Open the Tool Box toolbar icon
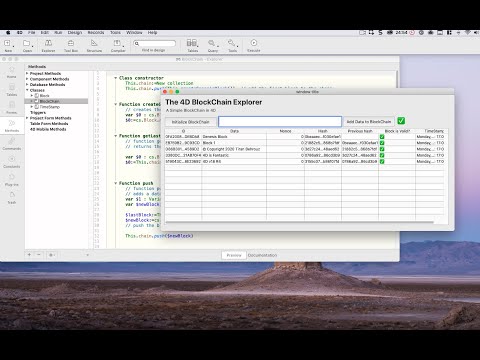The height and width of the screenshot is (360, 480). [71, 43]
